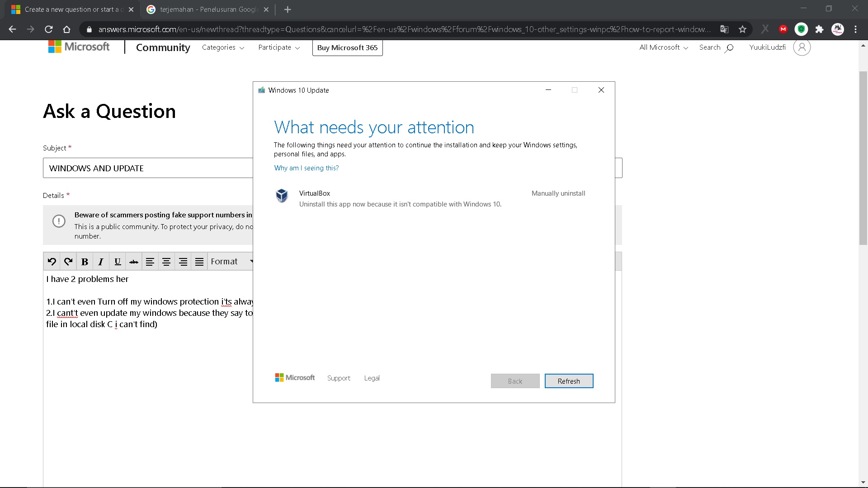
Task: Open the Format dropdown in editor
Action: click(x=231, y=262)
